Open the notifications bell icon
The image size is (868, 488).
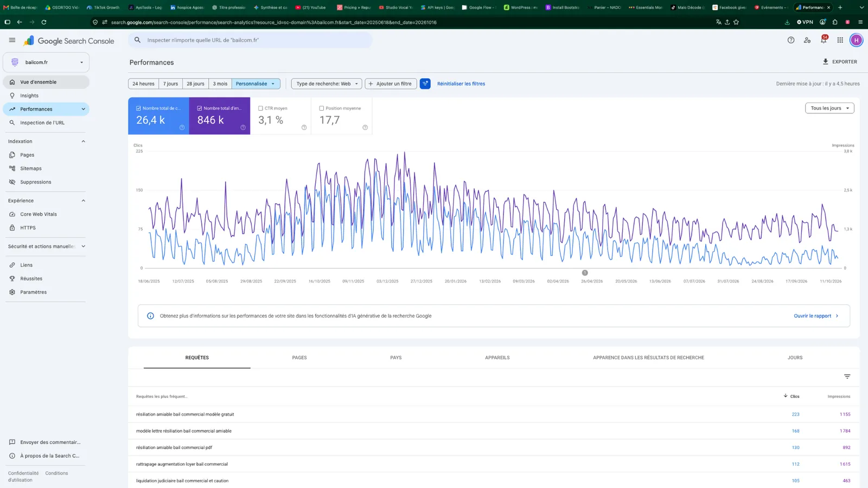824,40
